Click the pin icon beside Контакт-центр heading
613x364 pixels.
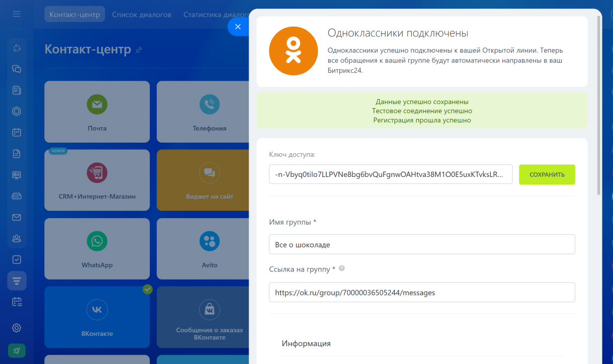[x=139, y=50]
